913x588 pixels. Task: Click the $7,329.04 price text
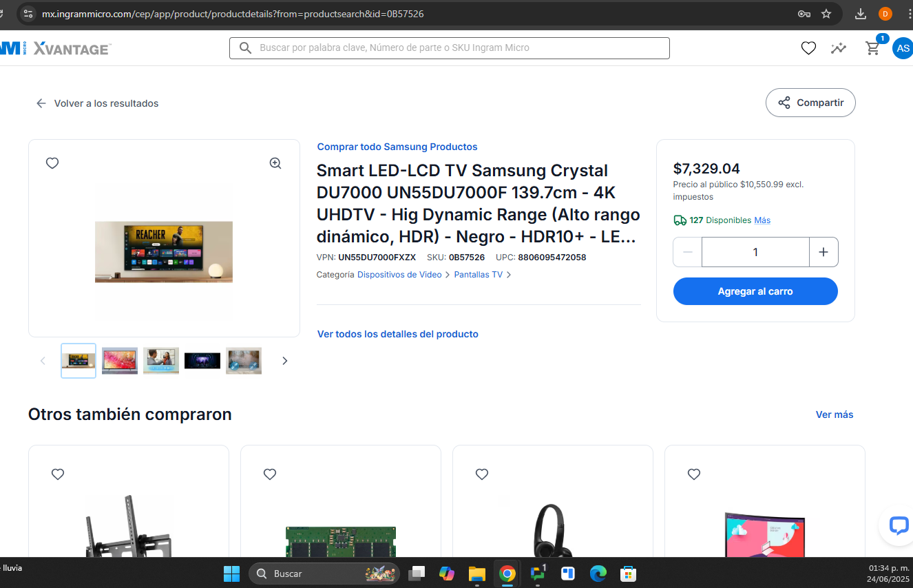click(706, 169)
